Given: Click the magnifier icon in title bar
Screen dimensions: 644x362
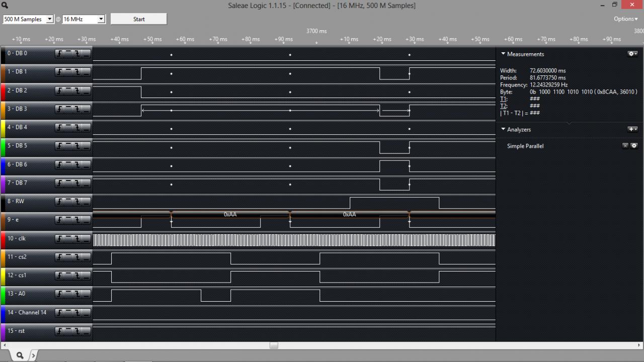Looking at the screenshot, I should point(5,6).
